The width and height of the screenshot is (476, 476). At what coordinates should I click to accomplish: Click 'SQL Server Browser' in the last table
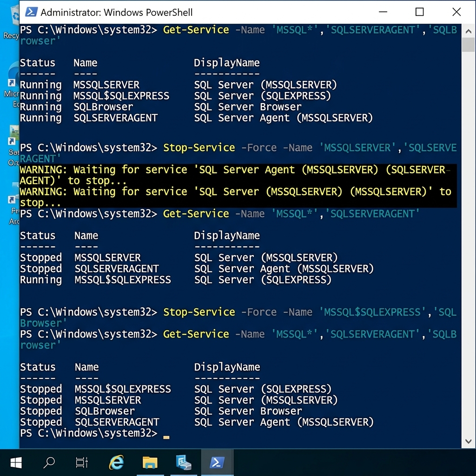point(248,411)
